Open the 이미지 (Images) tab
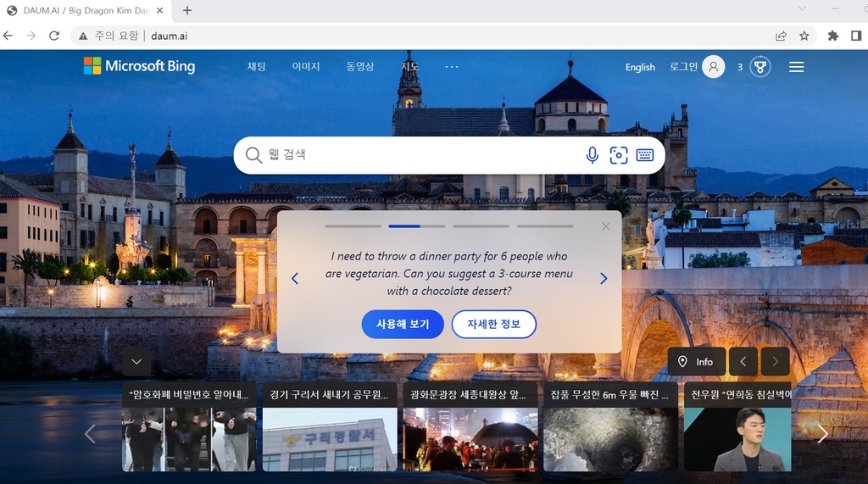 (306, 67)
